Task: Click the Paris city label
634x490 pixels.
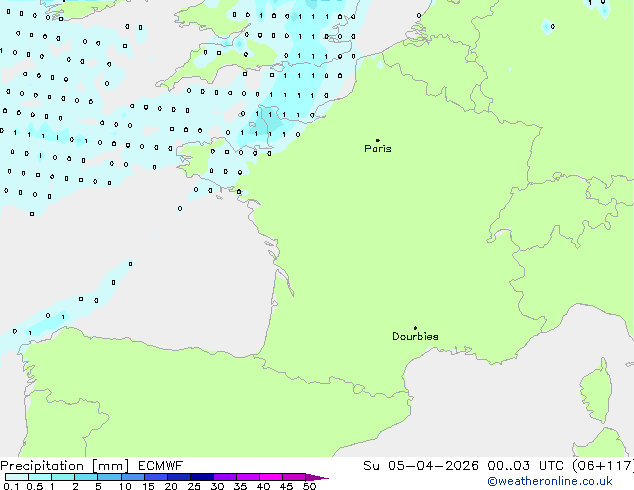Action: [x=378, y=149]
